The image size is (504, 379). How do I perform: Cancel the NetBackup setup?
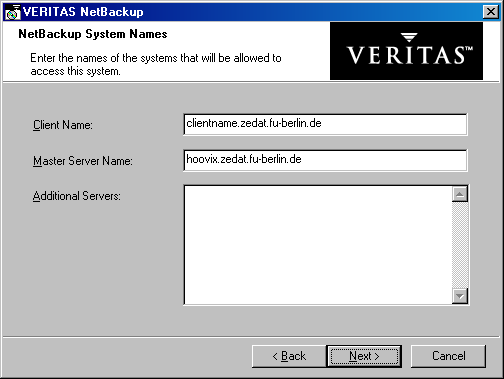click(x=448, y=356)
